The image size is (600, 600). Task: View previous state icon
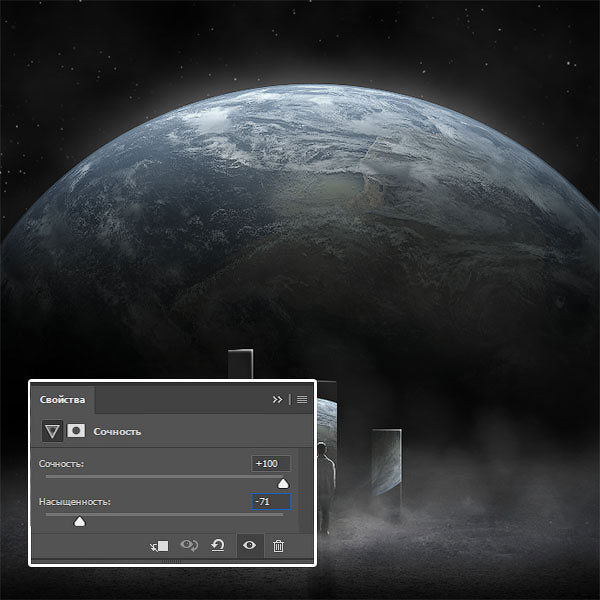pos(189,545)
